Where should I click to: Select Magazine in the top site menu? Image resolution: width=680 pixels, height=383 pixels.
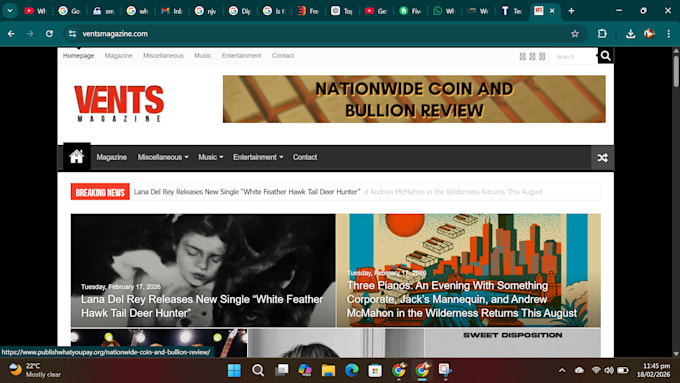pos(118,56)
